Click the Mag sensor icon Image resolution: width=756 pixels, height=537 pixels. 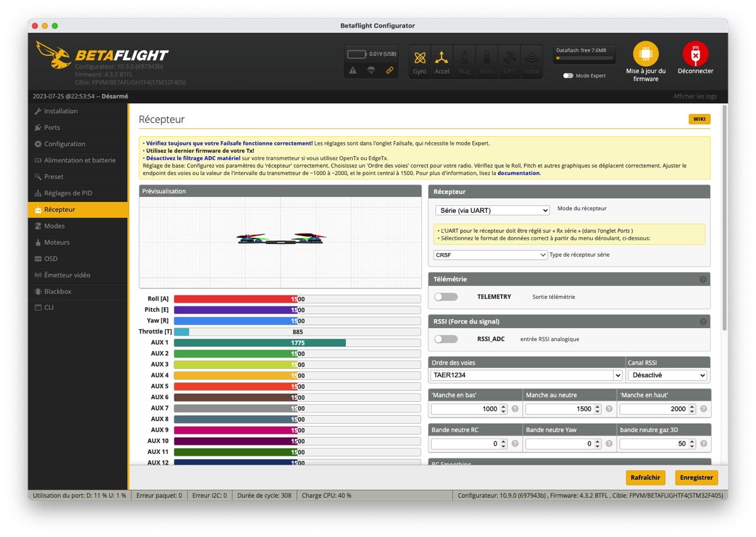[464, 62]
